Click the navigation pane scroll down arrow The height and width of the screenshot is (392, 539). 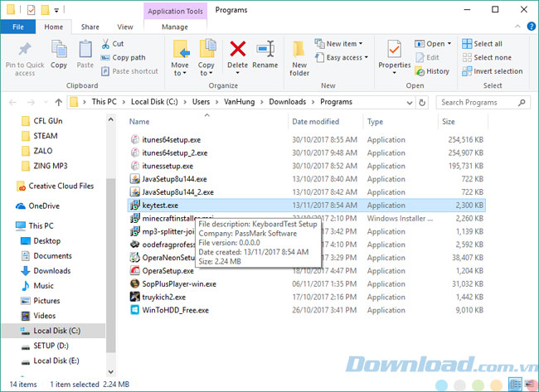[x=110, y=371]
